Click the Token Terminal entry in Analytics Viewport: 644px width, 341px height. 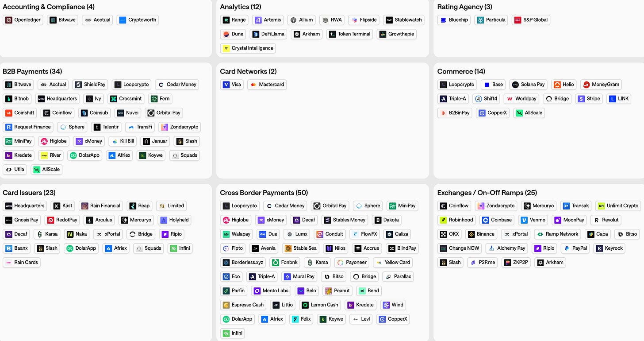(x=349, y=34)
